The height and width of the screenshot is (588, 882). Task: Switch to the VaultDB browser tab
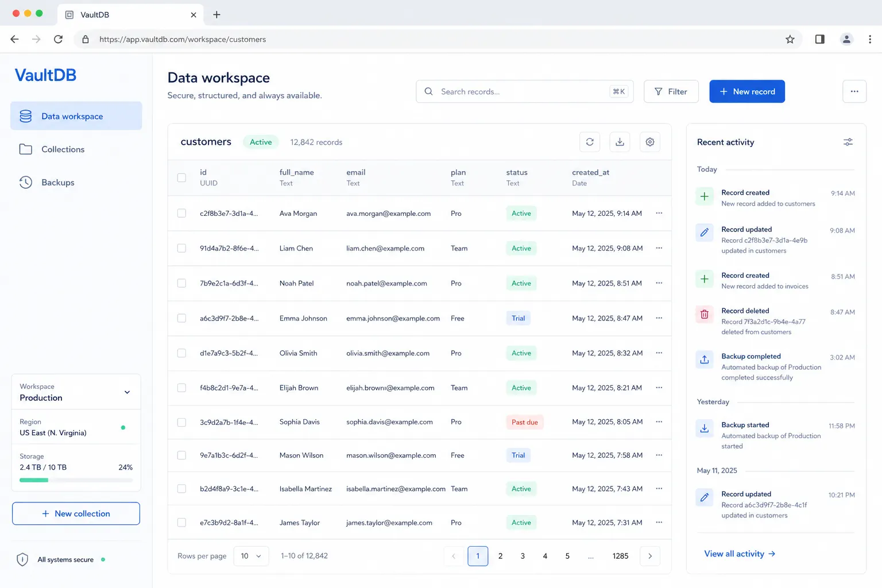tap(130, 14)
